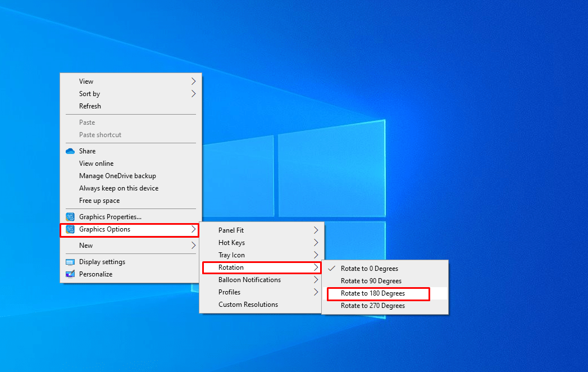This screenshot has width=588, height=372.
Task: Expand View submenu arrow
Action: pyautogui.click(x=194, y=81)
